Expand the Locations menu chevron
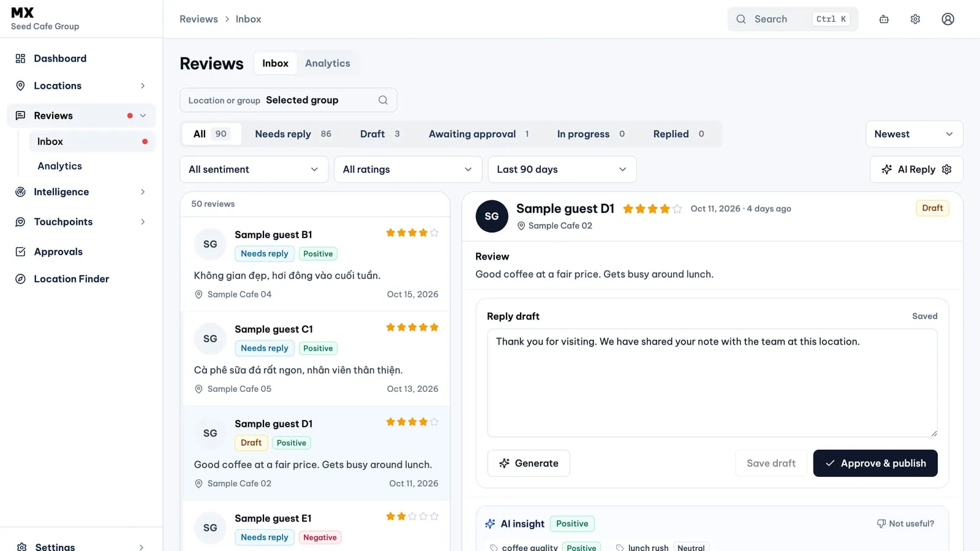Viewport: 980px width, 551px height. 143,86
